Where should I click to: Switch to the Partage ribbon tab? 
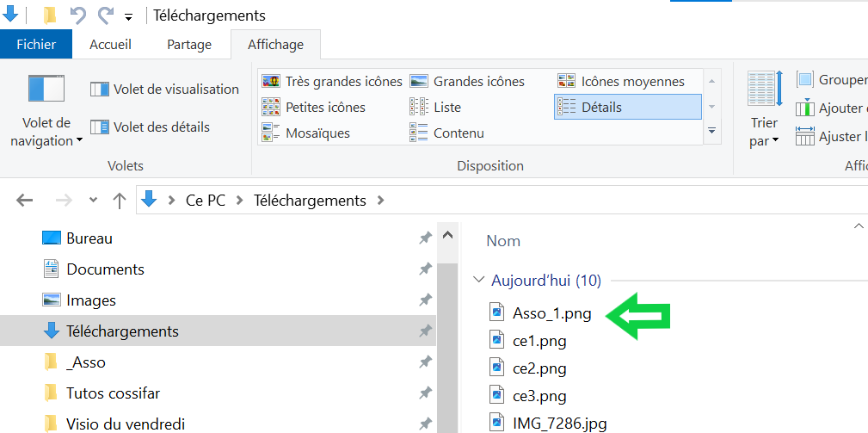click(188, 45)
